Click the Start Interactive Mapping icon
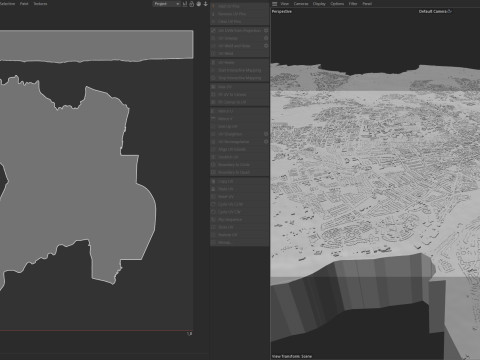The width and height of the screenshot is (480, 360). (214, 70)
